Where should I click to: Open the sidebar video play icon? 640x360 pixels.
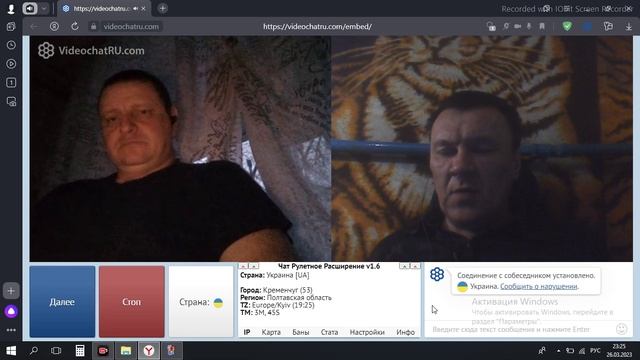(x=11, y=64)
